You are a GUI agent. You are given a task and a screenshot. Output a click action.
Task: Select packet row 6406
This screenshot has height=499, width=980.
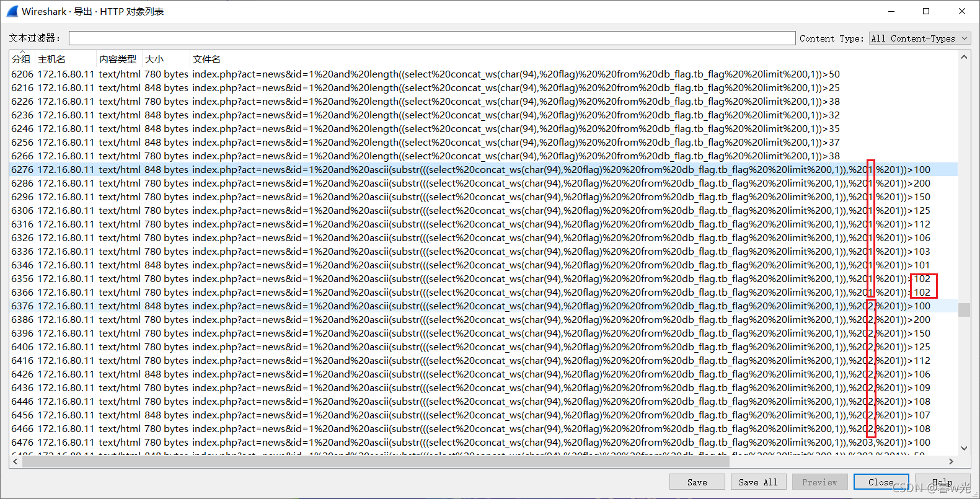(x=483, y=347)
